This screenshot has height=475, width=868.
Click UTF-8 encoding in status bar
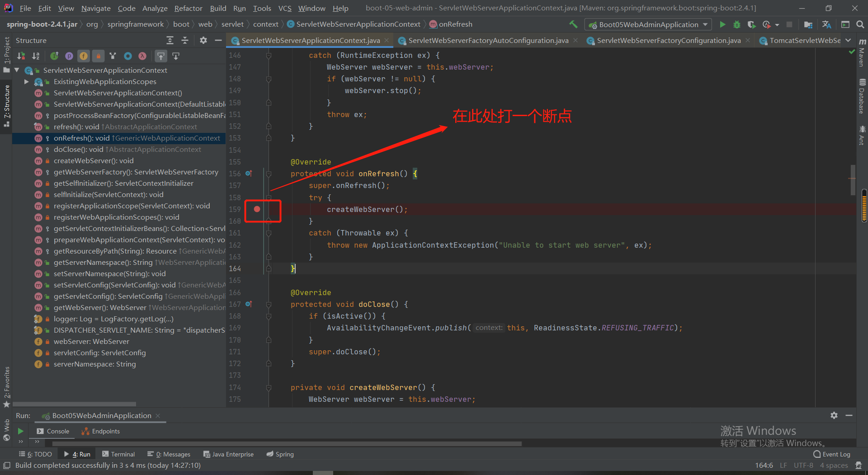point(803,465)
